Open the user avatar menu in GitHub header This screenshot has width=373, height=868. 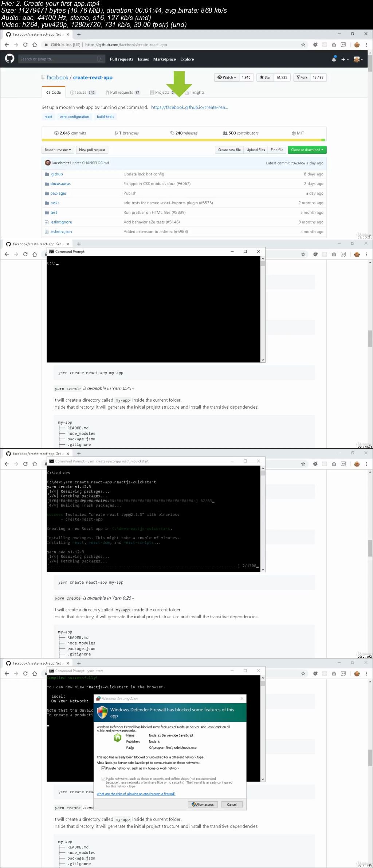[358, 59]
